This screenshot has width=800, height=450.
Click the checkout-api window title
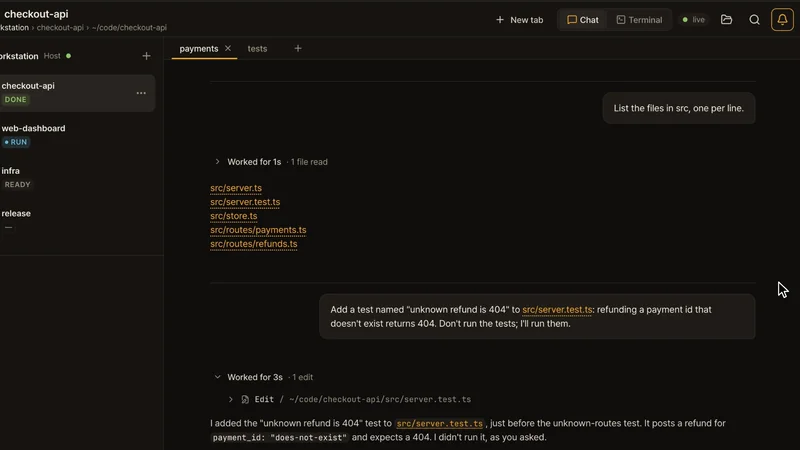(36, 14)
